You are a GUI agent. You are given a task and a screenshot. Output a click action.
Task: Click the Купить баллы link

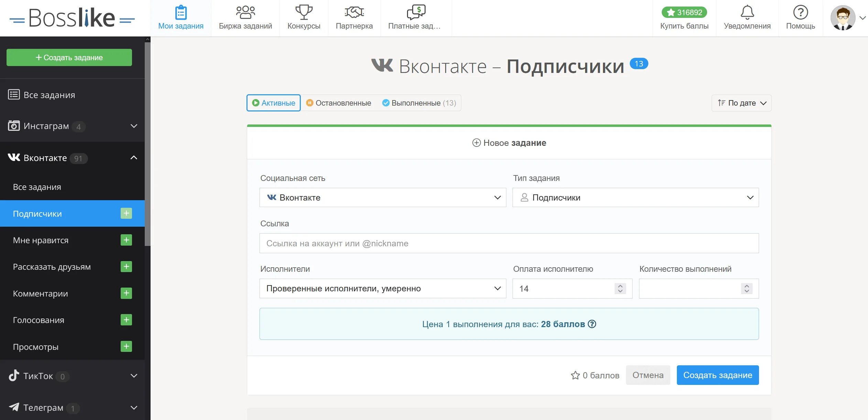click(x=684, y=26)
